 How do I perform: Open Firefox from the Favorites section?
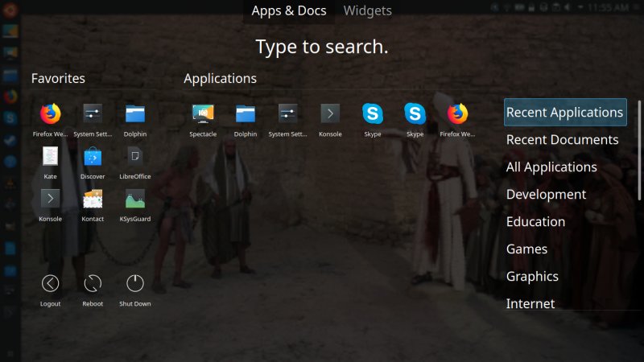tap(50, 114)
